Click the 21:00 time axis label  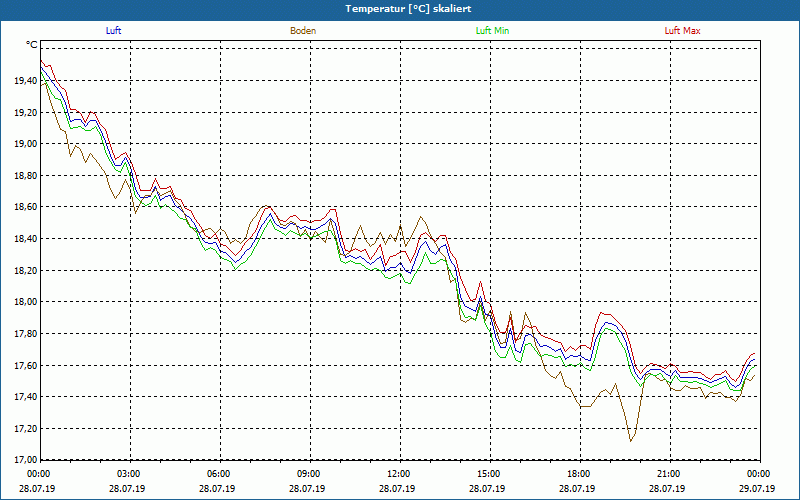pos(668,474)
